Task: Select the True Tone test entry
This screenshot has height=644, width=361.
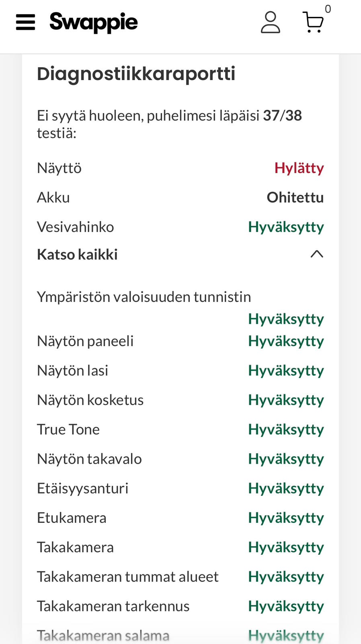Action: (x=68, y=429)
